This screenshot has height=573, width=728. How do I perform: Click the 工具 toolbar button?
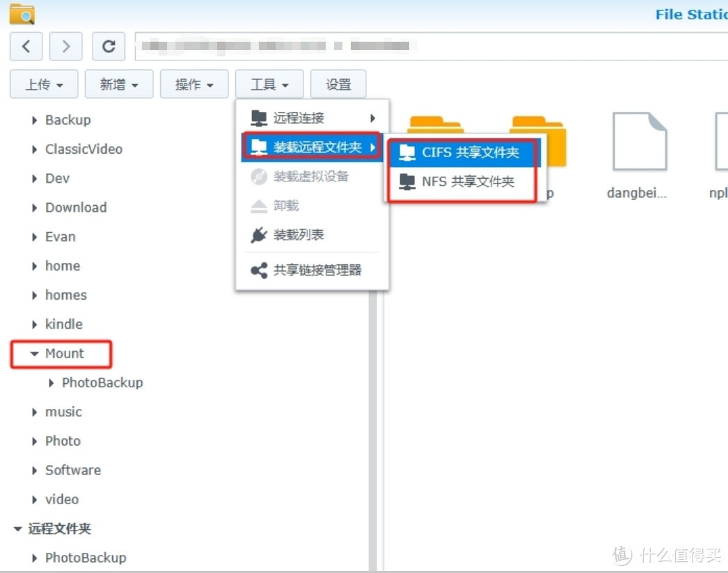pos(269,84)
